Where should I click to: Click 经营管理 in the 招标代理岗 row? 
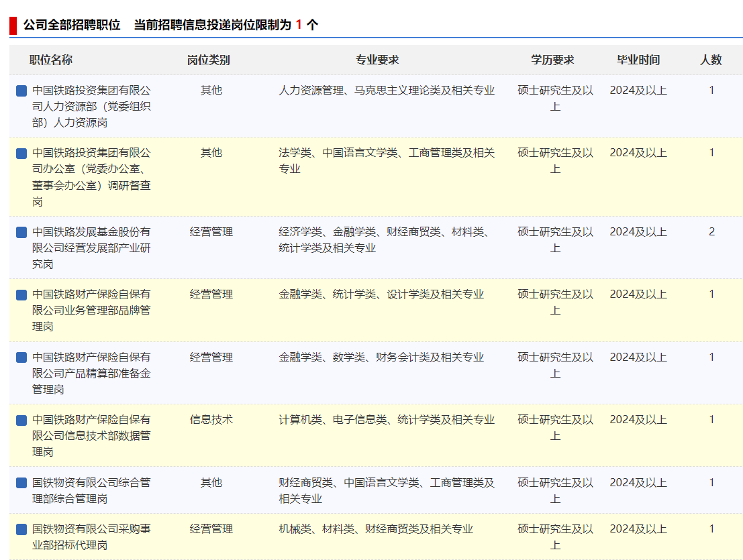point(211,529)
